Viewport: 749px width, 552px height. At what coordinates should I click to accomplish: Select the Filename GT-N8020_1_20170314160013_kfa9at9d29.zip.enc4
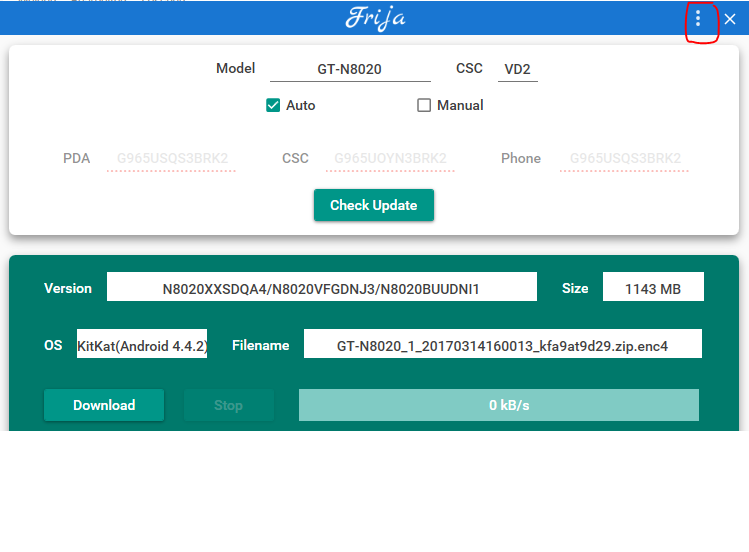[503, 344]
